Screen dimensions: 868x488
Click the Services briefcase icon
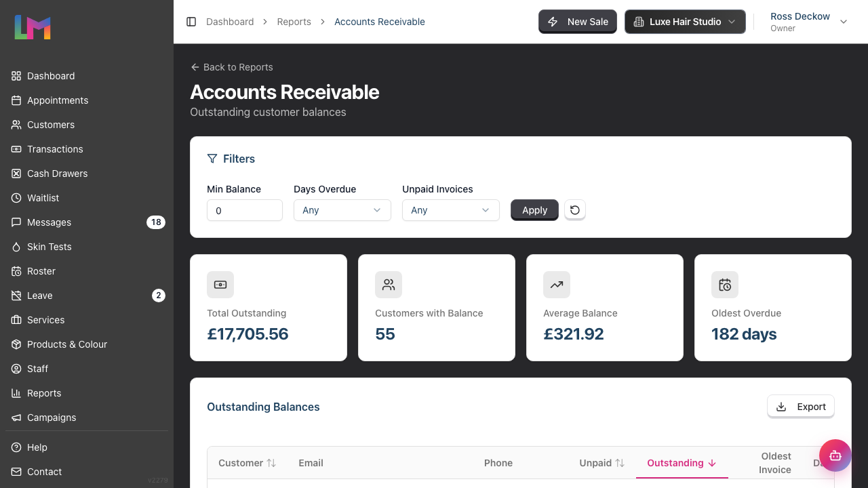tap(16, 320)
